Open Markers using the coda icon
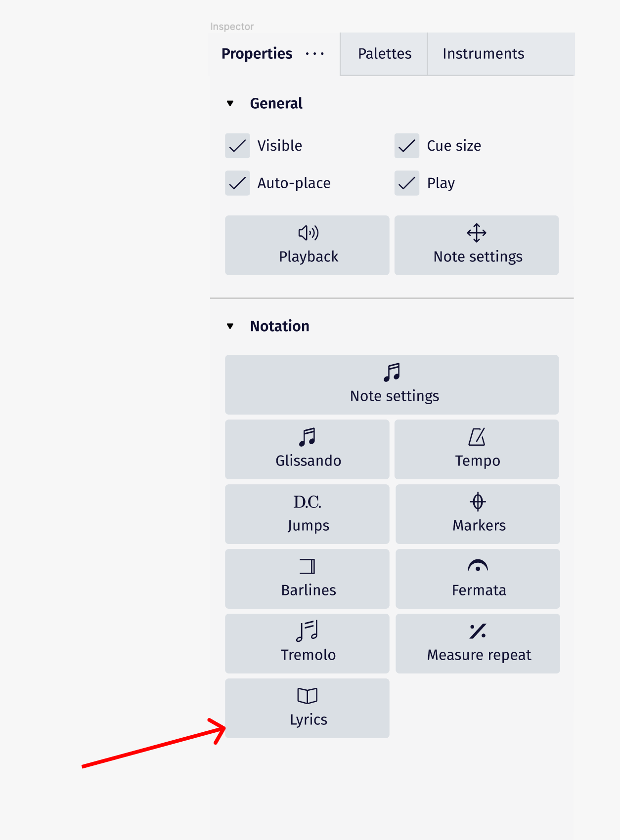 pos(477,502)
